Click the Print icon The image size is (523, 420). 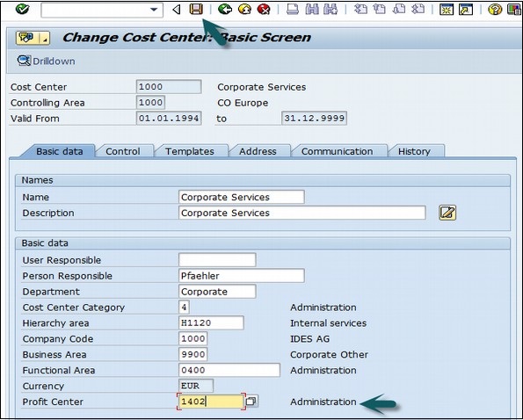coord(293,10)
